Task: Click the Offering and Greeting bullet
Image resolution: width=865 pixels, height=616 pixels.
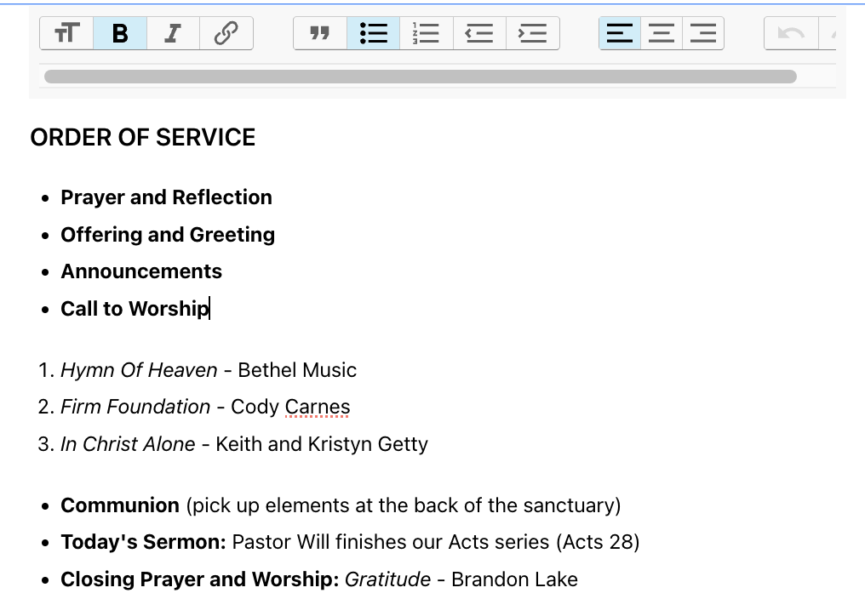Action: point(168,234)
